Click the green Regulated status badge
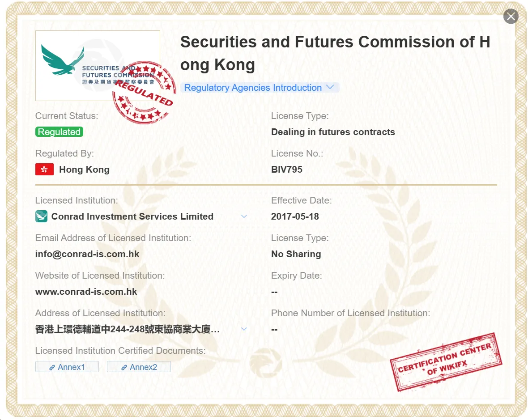The image size is (528, 420). (x=59, y=132)
